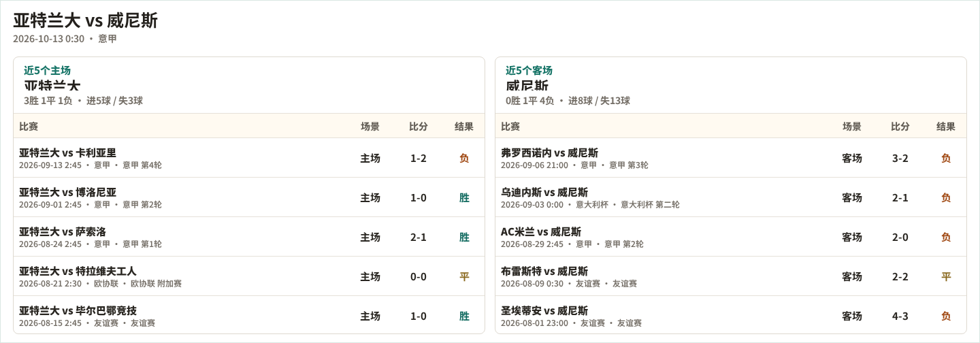Click the 意大利杯 第二轮 label under 乌迪内斯
The width and height of the screenshot is (980, 343).
pos(650,205)
